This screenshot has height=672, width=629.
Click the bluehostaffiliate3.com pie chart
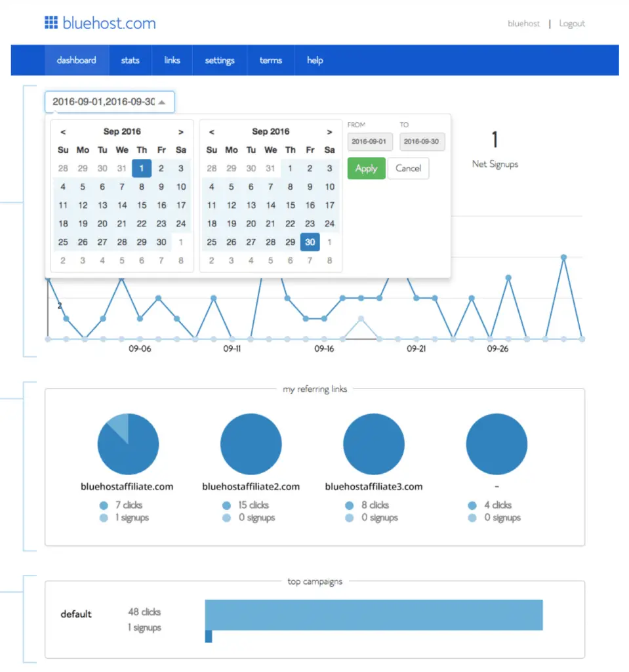click(x=374, y=444)
